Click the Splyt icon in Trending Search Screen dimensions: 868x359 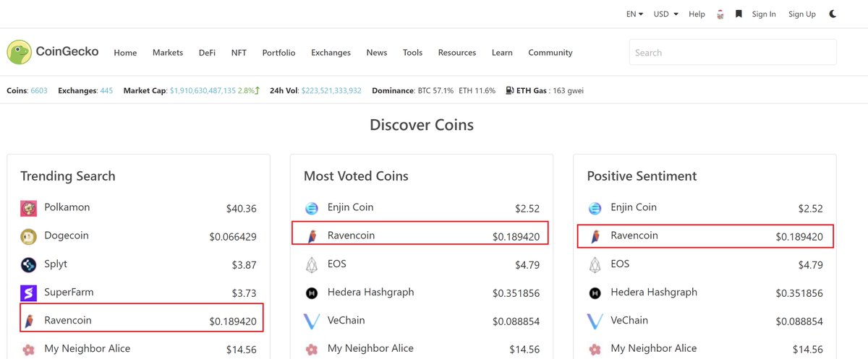click(x=28, y=264)
